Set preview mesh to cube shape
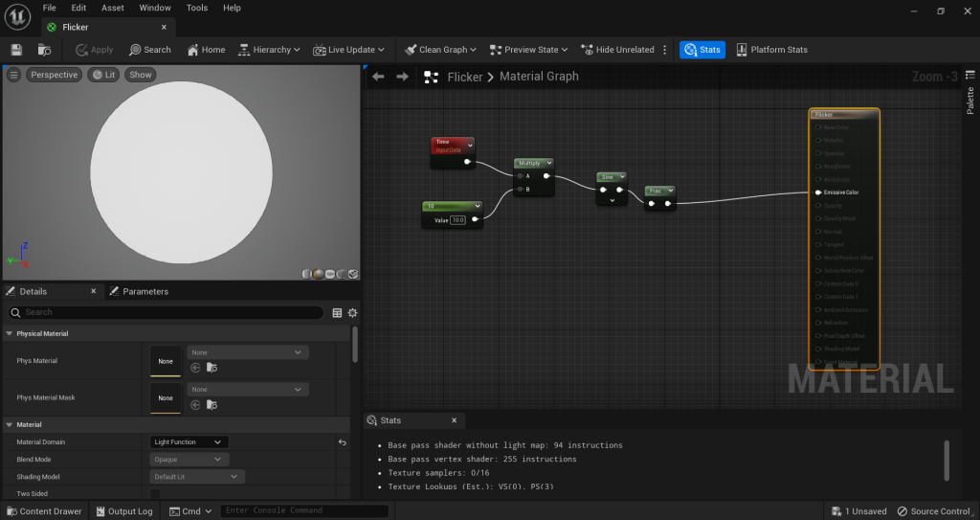The width and height of the screenshot is (980, 520). tap(342, 274)
